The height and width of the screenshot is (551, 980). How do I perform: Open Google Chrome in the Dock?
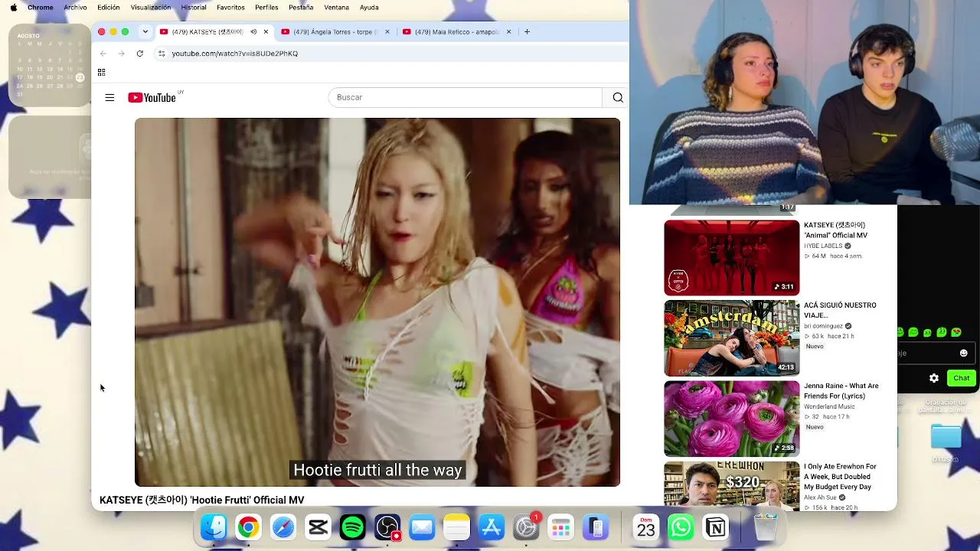pyautogui.click(x=248, y=527)
